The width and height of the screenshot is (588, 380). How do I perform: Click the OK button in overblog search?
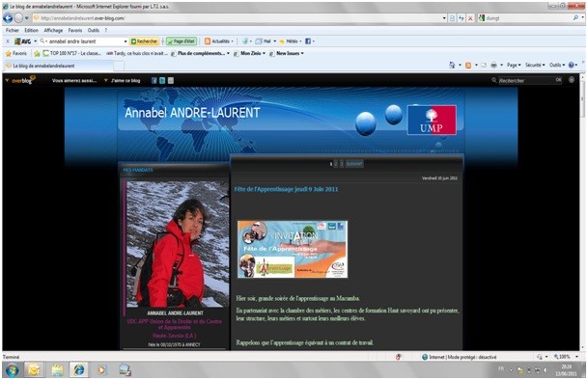pyautogui.click(x=558, y=80)
